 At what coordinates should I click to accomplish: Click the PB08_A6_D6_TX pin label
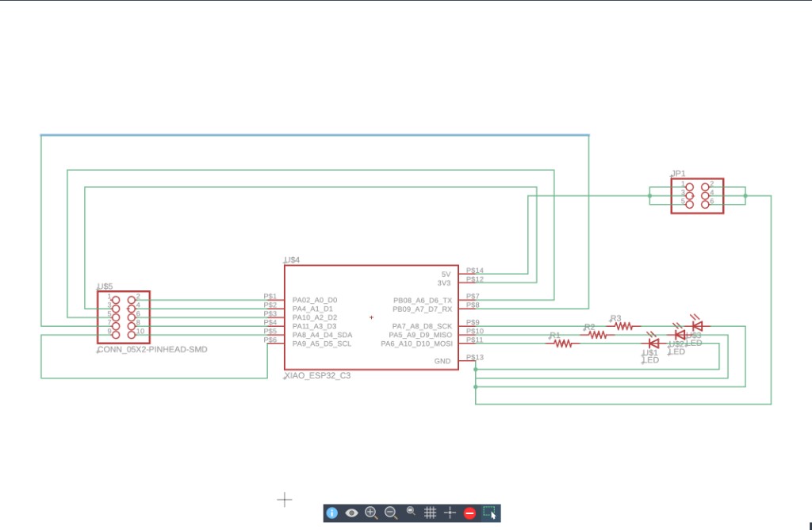423,301
